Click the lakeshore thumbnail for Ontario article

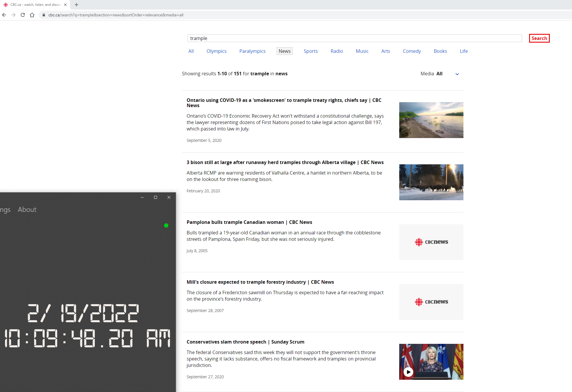pos(431,120)
